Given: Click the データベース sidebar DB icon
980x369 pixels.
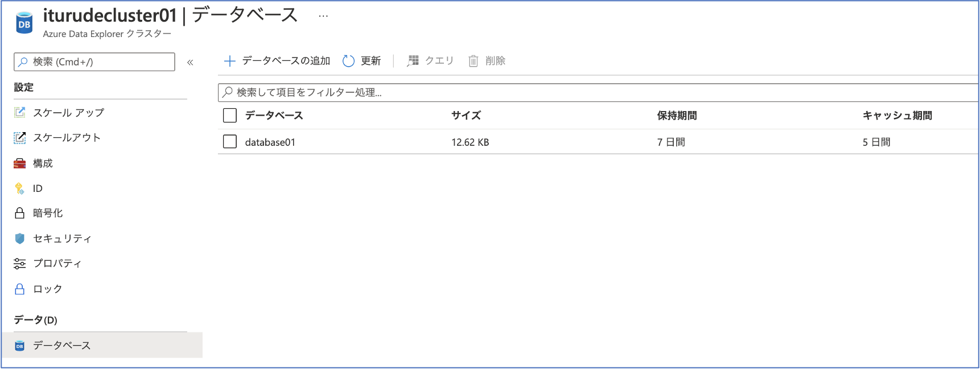Looking at the screenshot, I should 20,346.
